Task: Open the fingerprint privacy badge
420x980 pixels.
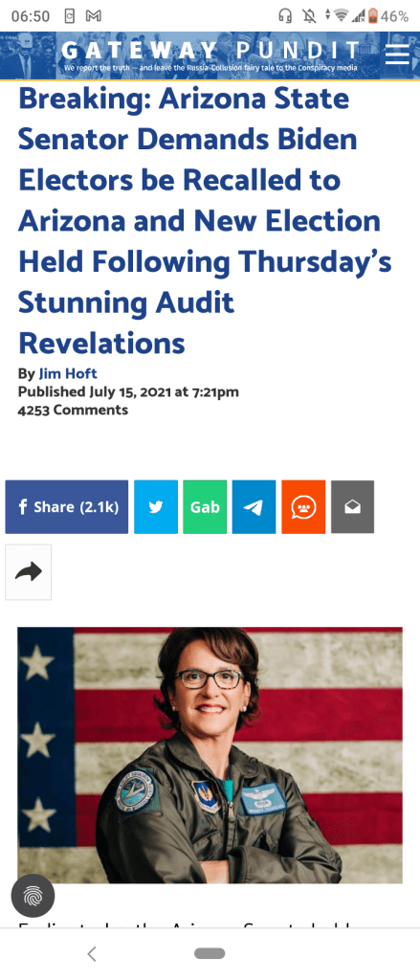Action: pos(33,896)
